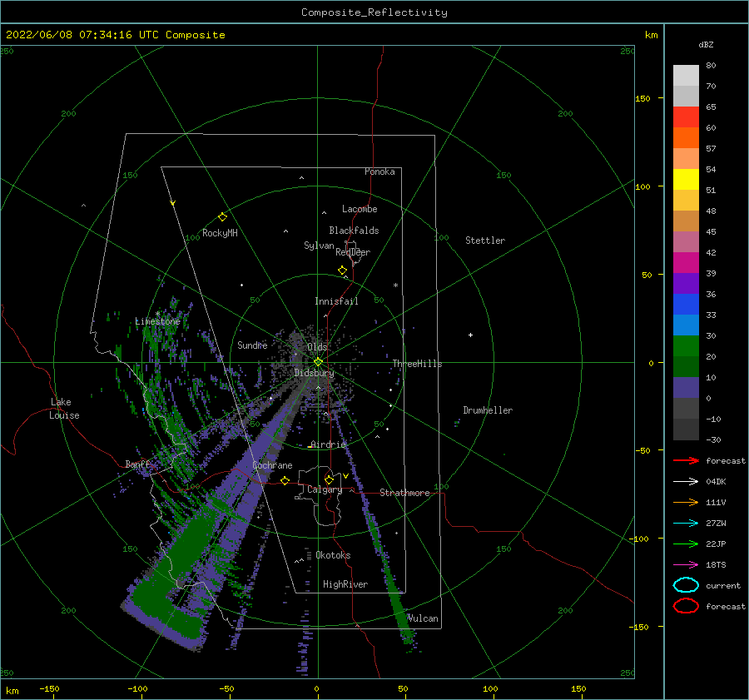Image resolution: width=749 pixels, height=700 pixels.
Task: Click the ThreeHills label
Action: click(418, 364)
